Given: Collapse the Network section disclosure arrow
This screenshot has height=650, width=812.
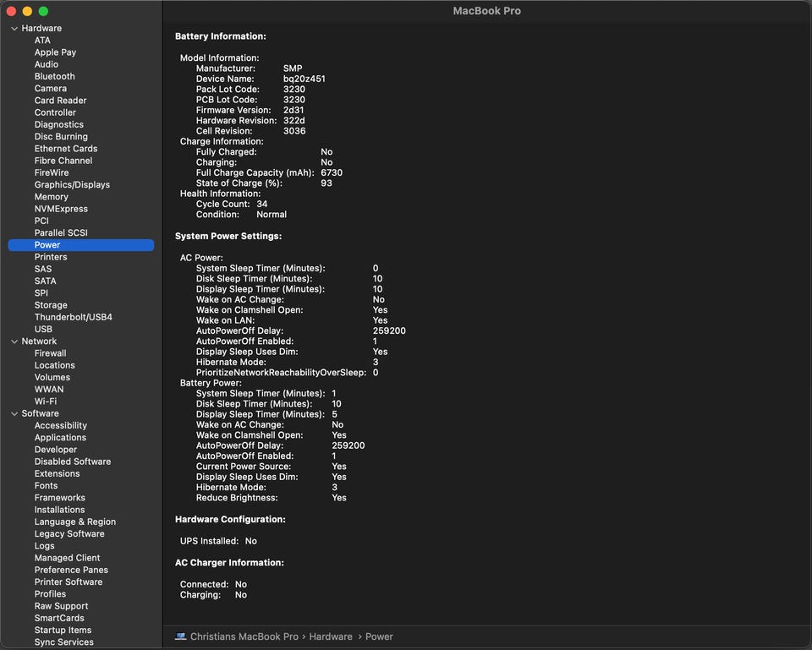Looking at the screenshot, I should pos(14,341).
